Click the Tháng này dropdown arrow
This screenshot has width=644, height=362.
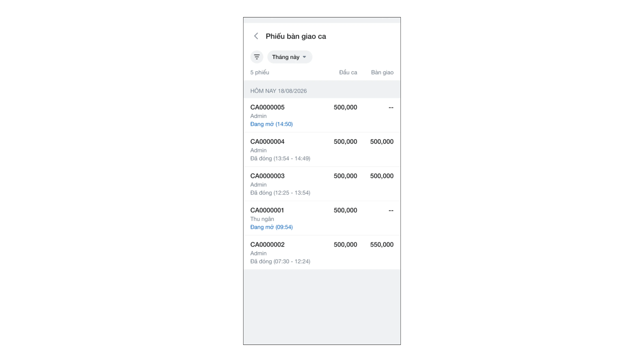tap(304, 57)
